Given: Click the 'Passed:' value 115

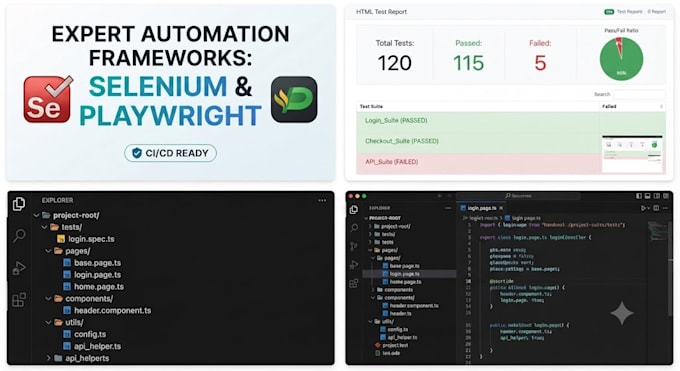Looking at the screenshot, I should pos(468,63).
